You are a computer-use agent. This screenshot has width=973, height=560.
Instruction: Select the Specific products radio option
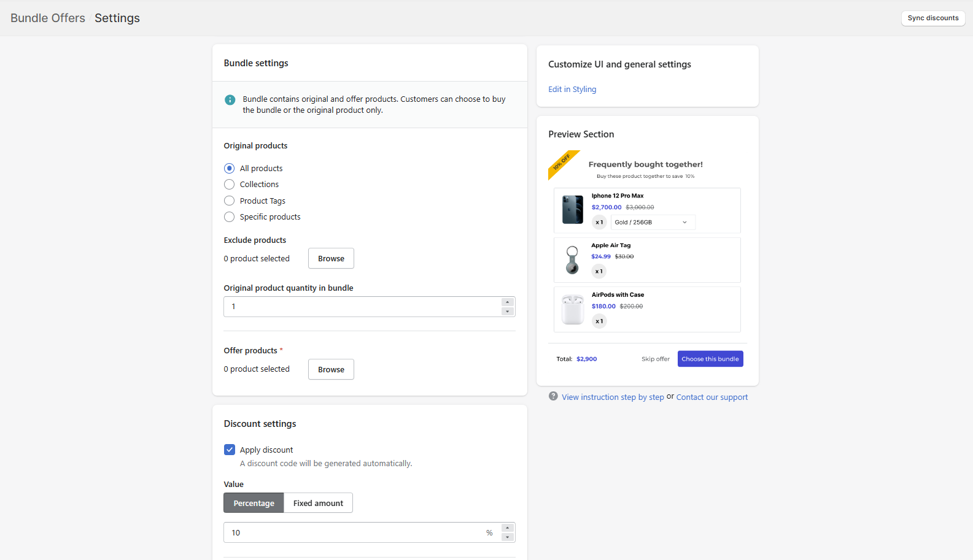click(x=230, y=217)
